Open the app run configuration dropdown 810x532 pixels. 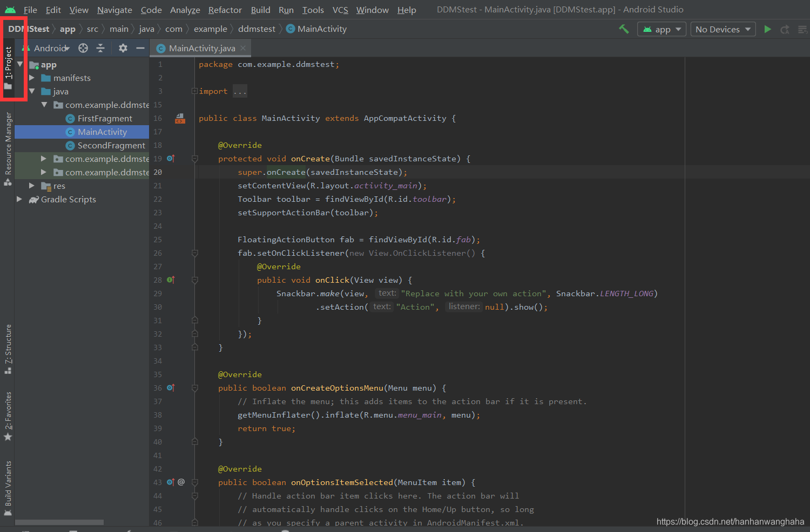pos(661,29)
